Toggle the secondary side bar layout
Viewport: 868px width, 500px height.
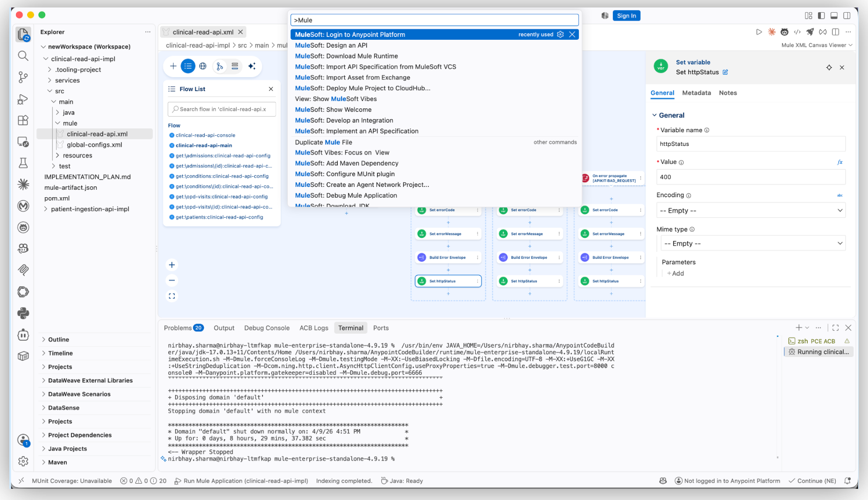coord(847,15)
